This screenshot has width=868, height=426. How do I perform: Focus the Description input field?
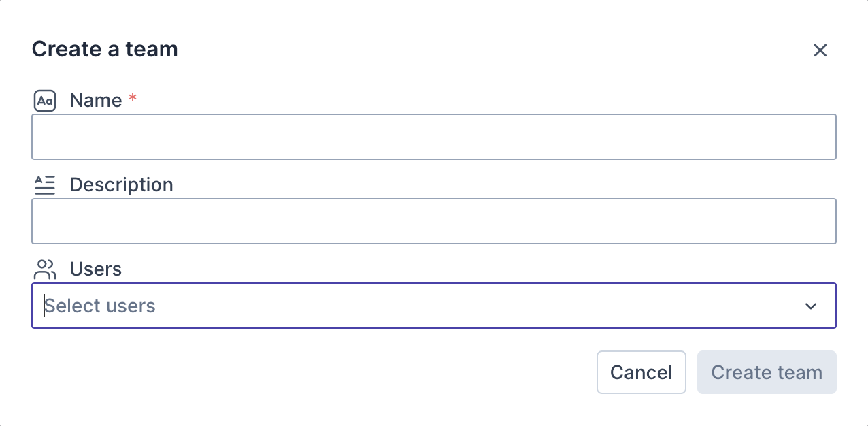click(433, 221)
